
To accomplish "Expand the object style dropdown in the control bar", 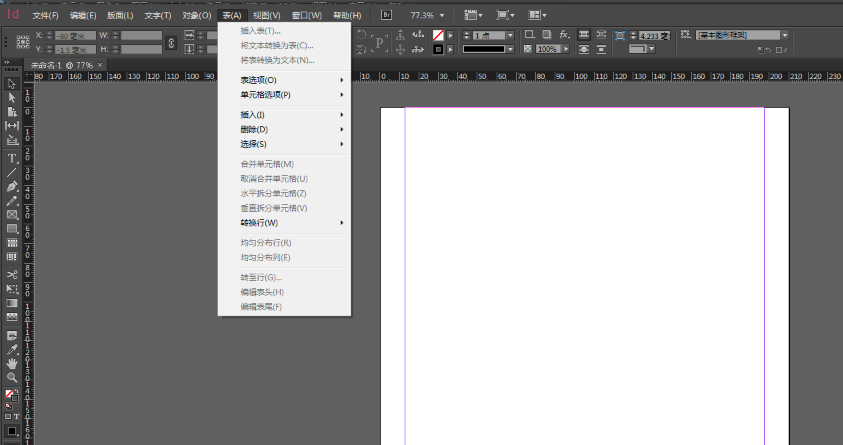I will pos(784,35).
